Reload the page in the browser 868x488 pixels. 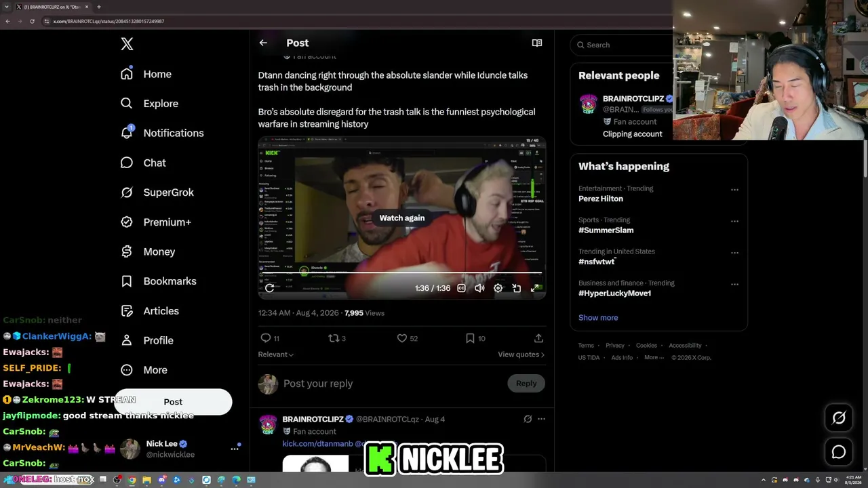32,21
